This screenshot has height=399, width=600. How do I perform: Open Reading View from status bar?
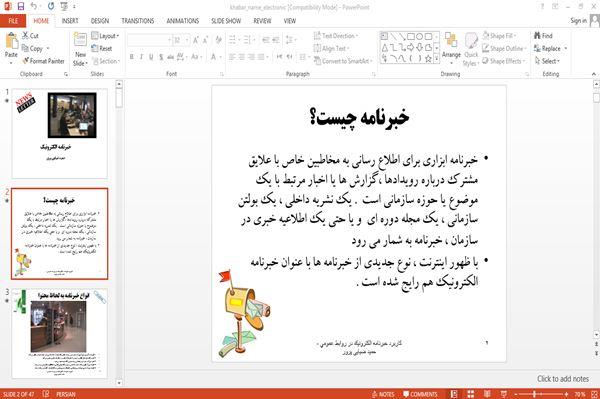487,394
